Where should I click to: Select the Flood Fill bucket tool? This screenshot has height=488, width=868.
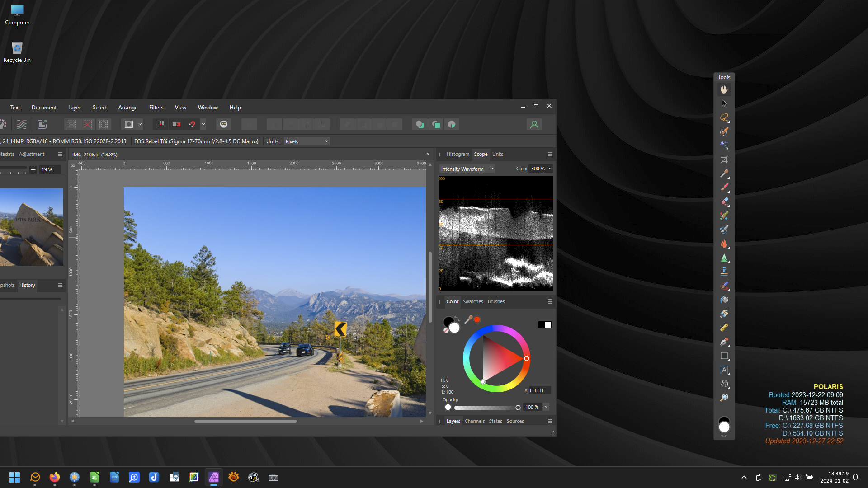pyautogui.click(x=724, y=300)
